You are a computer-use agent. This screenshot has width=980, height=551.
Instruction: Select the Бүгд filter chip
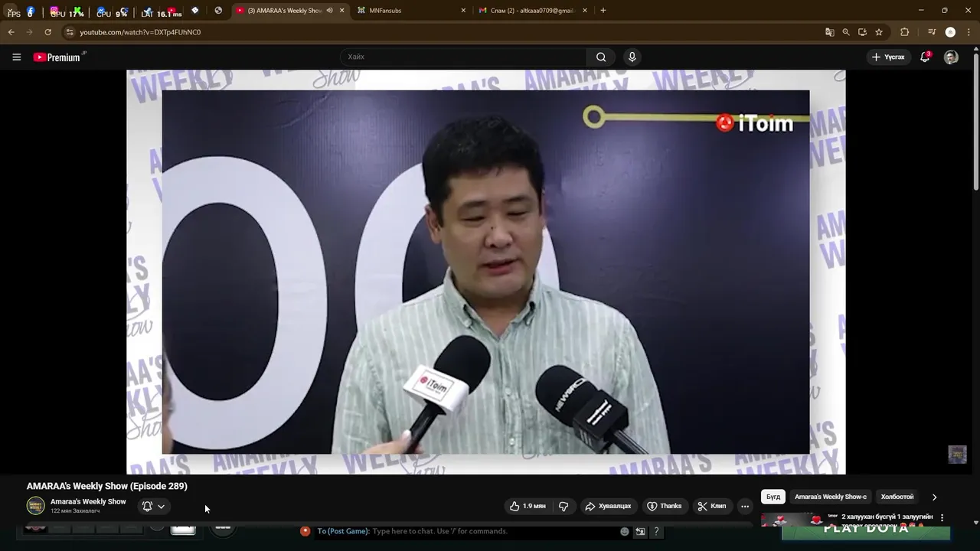coord(773,497)
